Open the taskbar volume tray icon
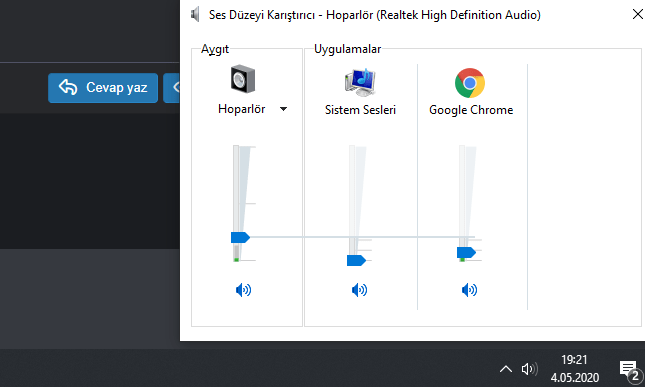Image resolution: width=645 pixels, height=387 pixels. 529,368
